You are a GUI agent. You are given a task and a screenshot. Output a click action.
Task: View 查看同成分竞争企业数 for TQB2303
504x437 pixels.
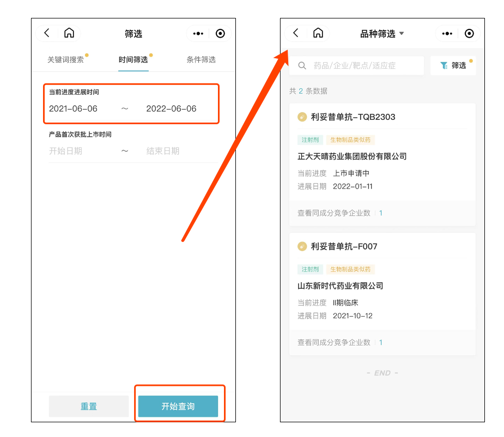point(382,213)
